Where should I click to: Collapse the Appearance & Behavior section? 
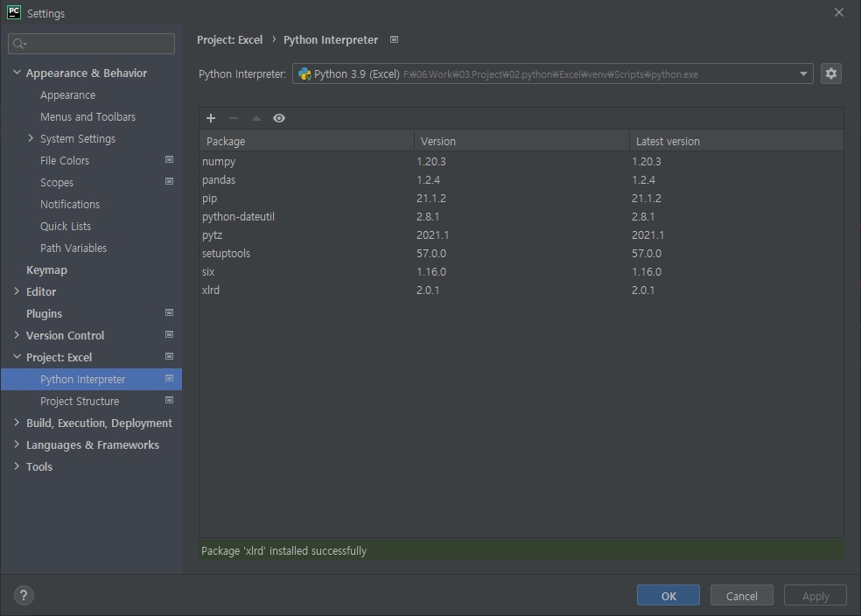point(17,73)
